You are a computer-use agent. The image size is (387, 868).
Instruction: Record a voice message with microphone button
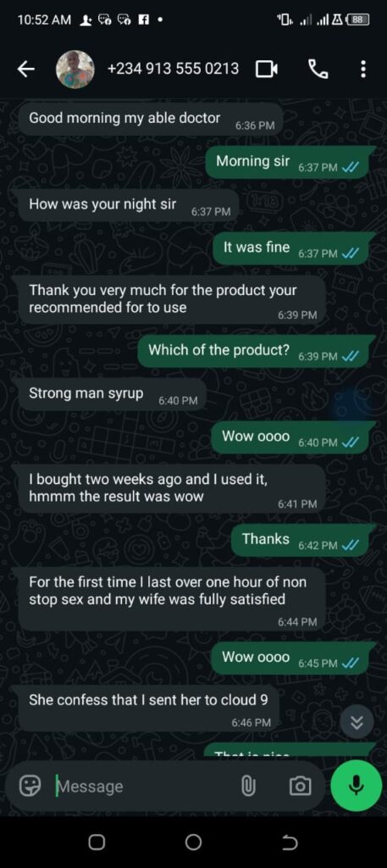(356, 786)
